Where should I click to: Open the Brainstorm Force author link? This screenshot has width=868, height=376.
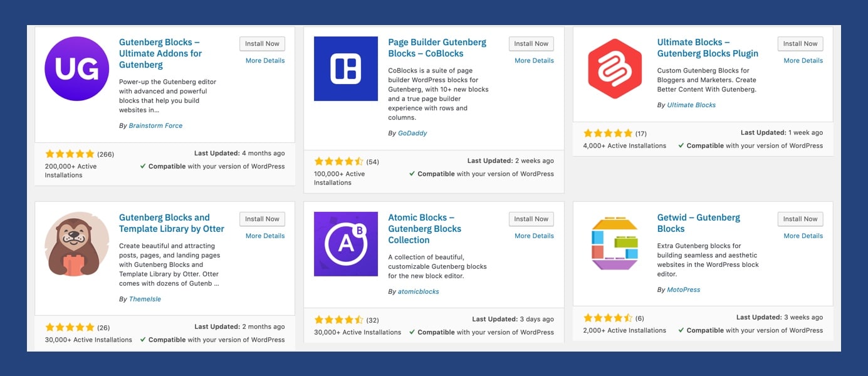pyautogui.click(x=155, y=126)
